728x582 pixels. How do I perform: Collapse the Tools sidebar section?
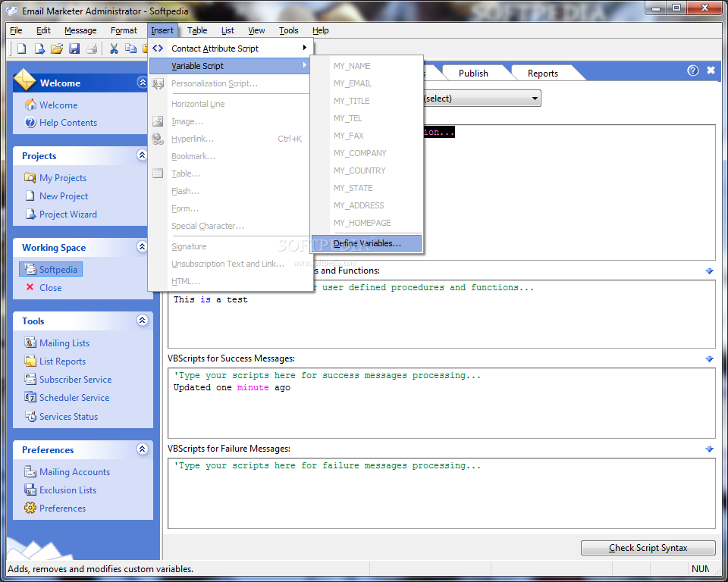click(142, 320)
